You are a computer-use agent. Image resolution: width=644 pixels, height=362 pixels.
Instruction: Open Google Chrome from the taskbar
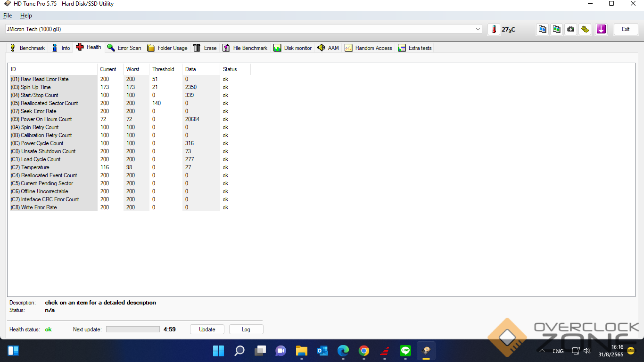pyautogui.click(x=363, y=351)
